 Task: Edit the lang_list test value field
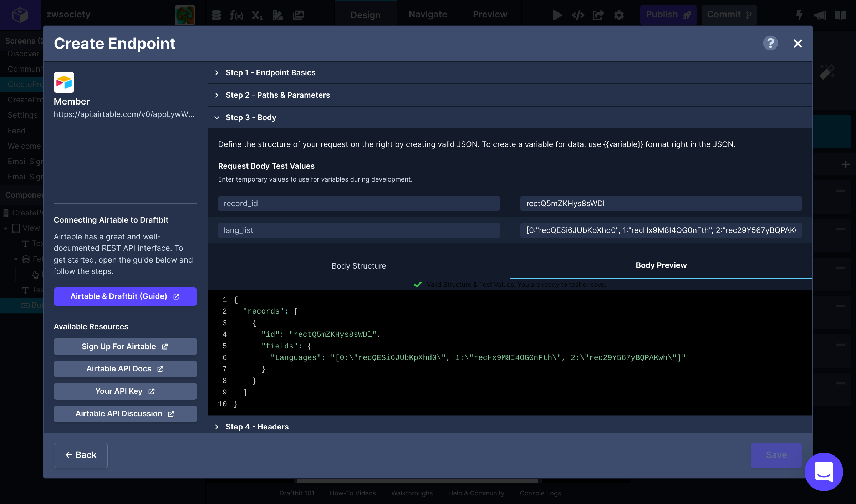pos(661,230)
